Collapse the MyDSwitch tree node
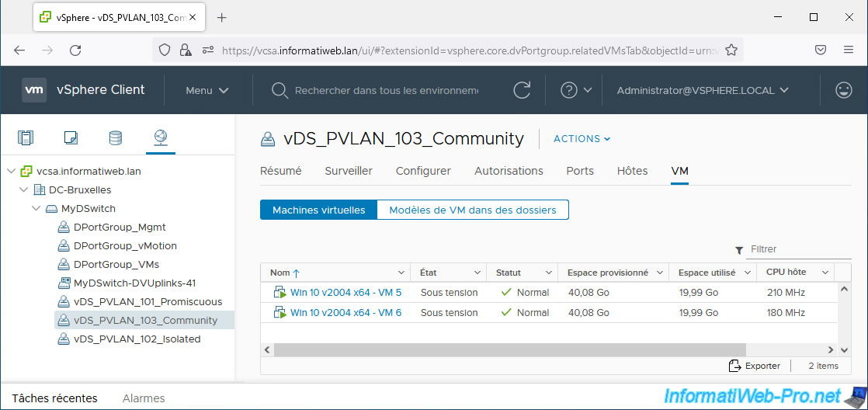Viewport: 868px width, 410px height. pos(36,209)
